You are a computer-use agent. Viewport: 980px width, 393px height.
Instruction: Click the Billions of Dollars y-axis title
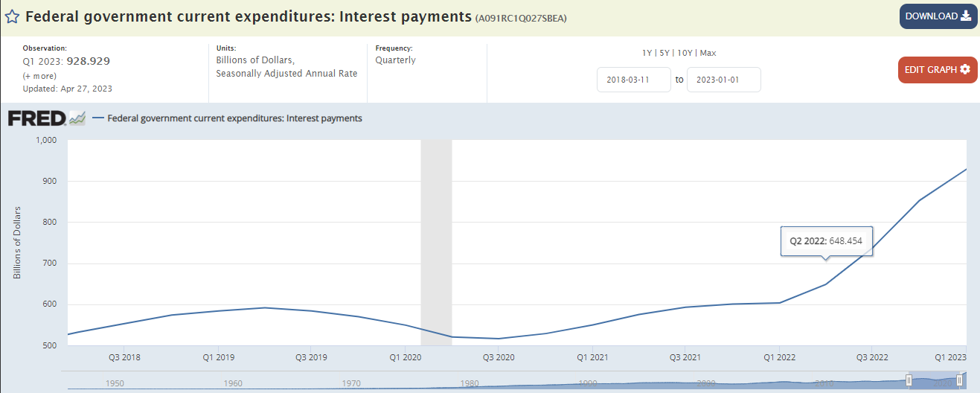[x=17, y=243]
